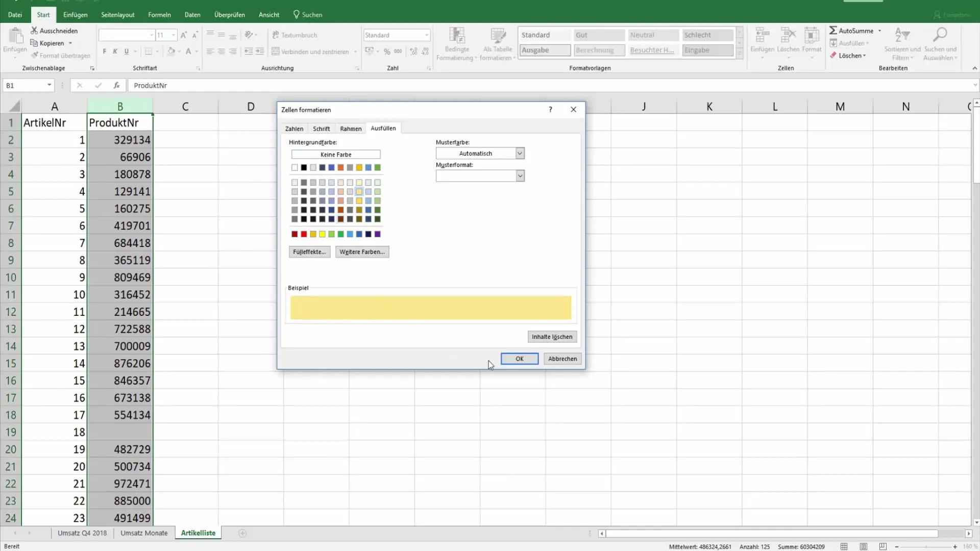Open the Seitenlayout ribbon tab

(x=118, y=15)
